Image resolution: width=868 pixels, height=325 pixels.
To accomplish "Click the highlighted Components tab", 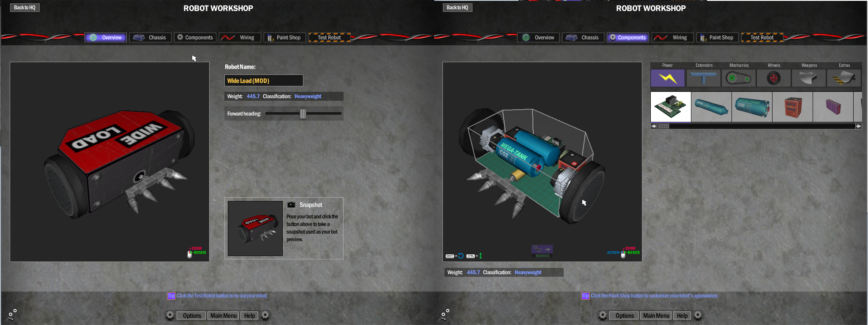I will pyautogui.click(x=628, y=38).
